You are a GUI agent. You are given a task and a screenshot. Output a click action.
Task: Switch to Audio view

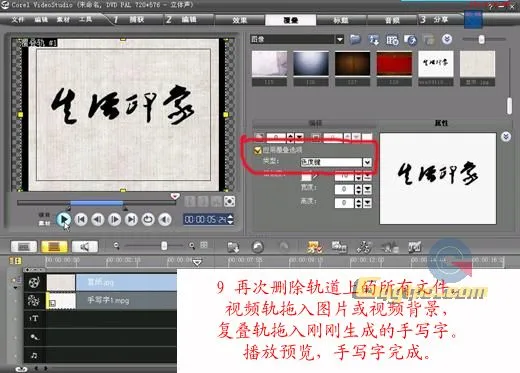click(85, 247)
